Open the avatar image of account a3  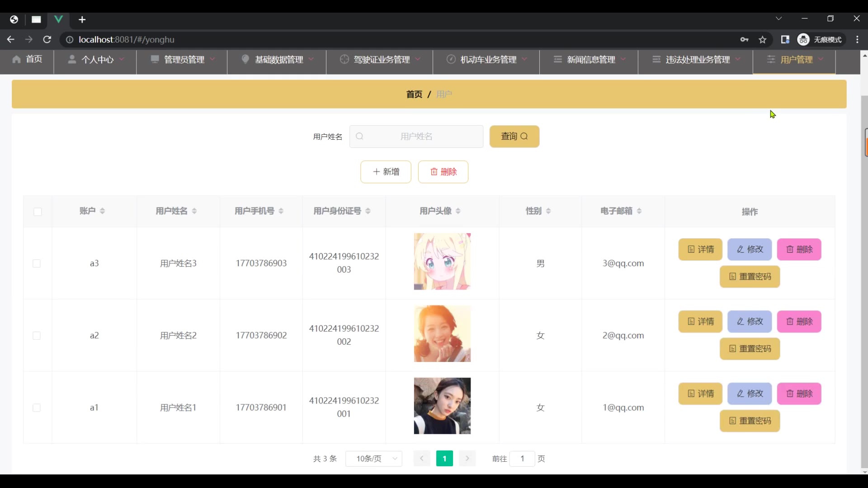point(442,262)
